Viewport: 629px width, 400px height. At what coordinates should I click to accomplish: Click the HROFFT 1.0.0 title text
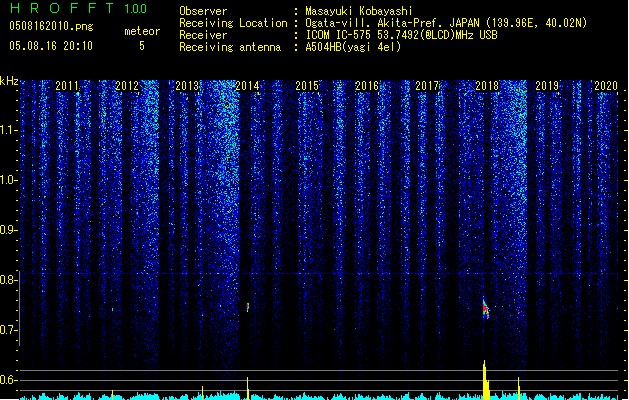coord(79,8)
